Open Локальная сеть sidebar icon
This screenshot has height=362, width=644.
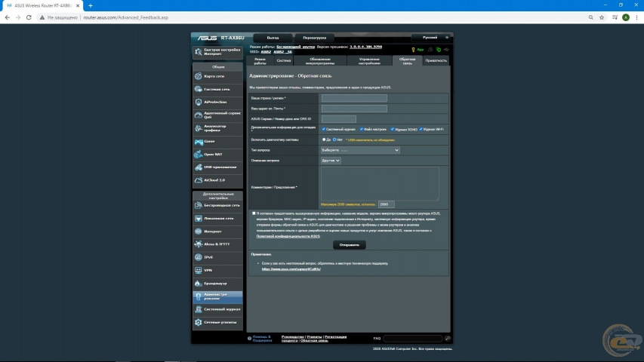click(199, 219)
